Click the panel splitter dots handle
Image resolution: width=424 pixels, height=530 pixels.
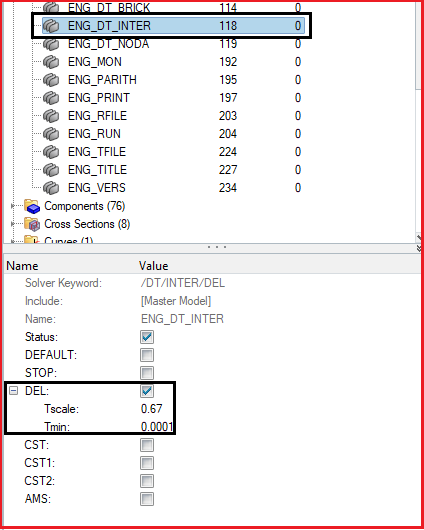[217, 247]
